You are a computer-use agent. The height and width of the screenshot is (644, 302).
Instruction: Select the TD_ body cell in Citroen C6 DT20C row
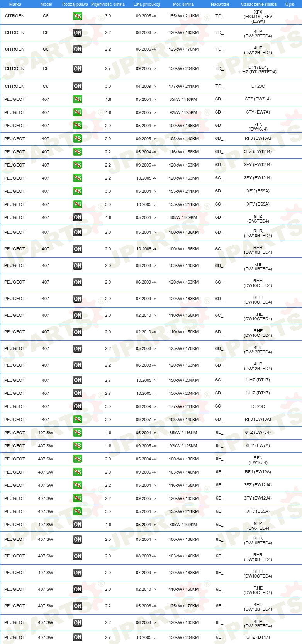pos(219,86)
